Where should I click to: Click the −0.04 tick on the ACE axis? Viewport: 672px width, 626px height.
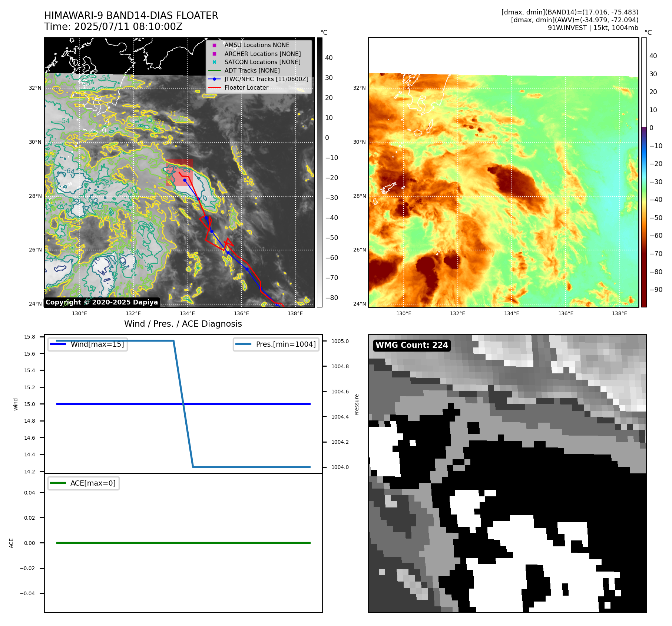pyautogui.click(x=27, y=594)
